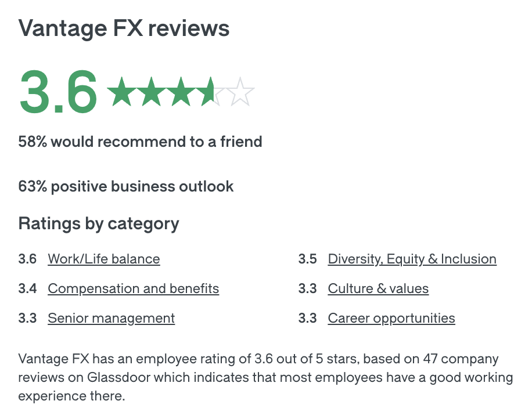Click the second green rating star
Viewport: 532px width, 419px height.
point(152,92)
